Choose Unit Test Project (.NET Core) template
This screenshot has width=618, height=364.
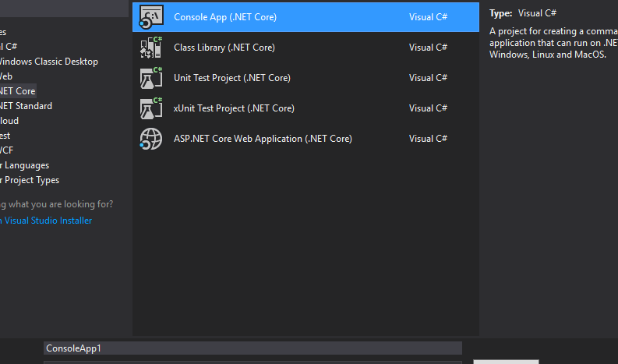pos(232,78)
